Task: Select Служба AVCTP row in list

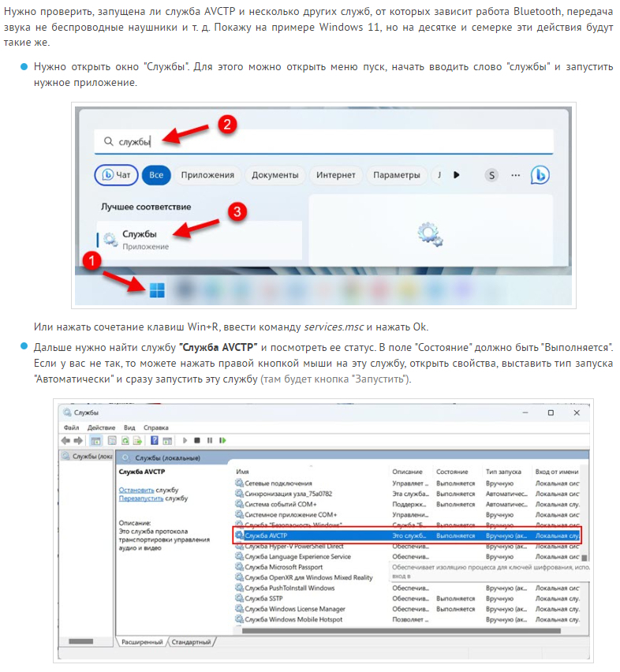Action: tap(316, 536)
